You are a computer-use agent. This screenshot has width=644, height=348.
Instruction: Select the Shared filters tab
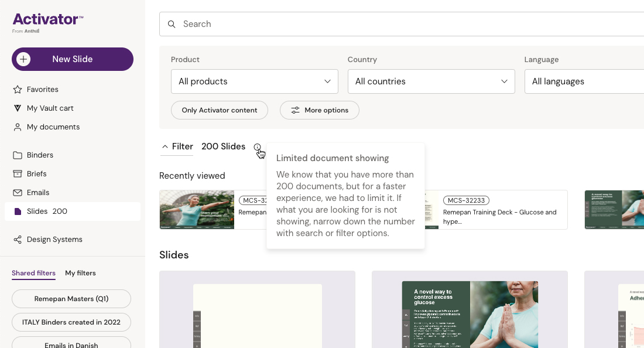[x=33, y=273]
